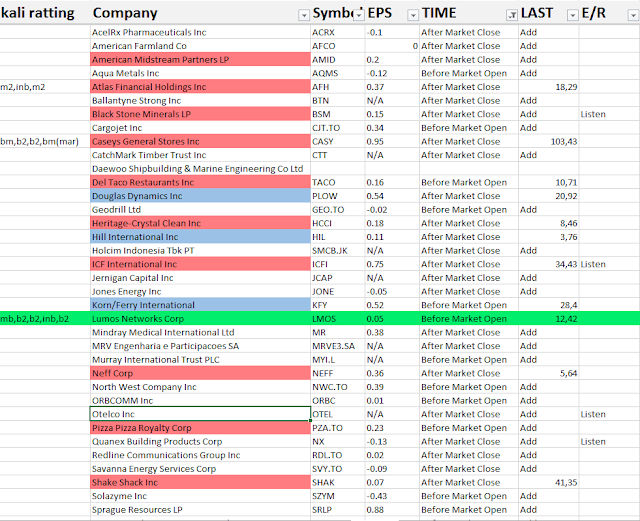
Task: Click Add in the Aqua Metals row
Action: click(528, 73)
